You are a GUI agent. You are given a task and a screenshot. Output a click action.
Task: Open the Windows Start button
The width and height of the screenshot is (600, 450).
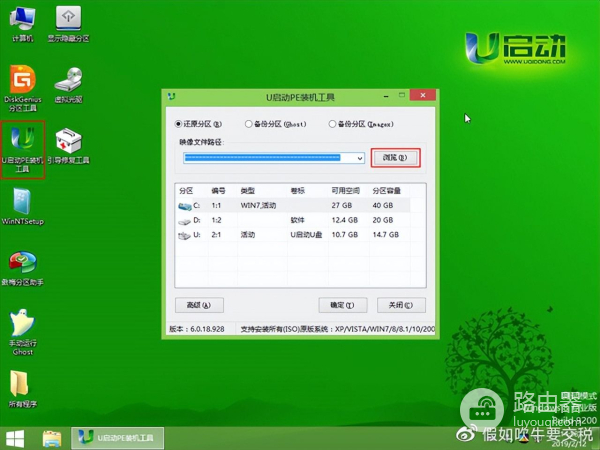15,439
